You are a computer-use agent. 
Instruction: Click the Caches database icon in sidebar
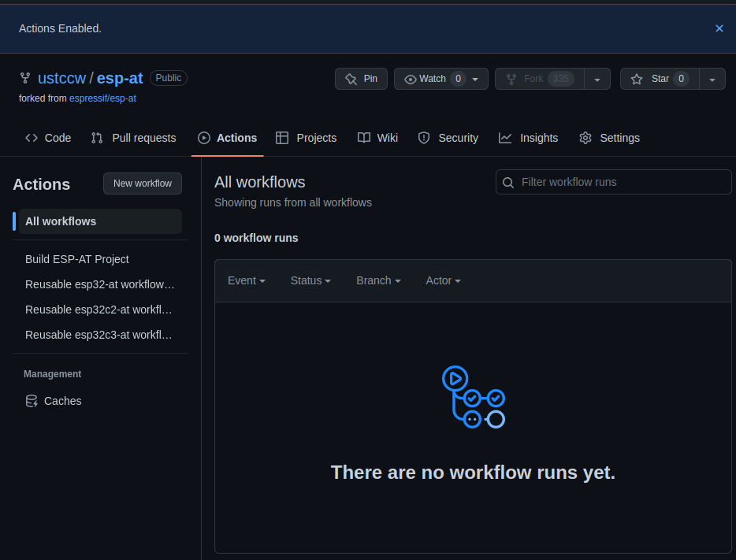click(32, 401)
